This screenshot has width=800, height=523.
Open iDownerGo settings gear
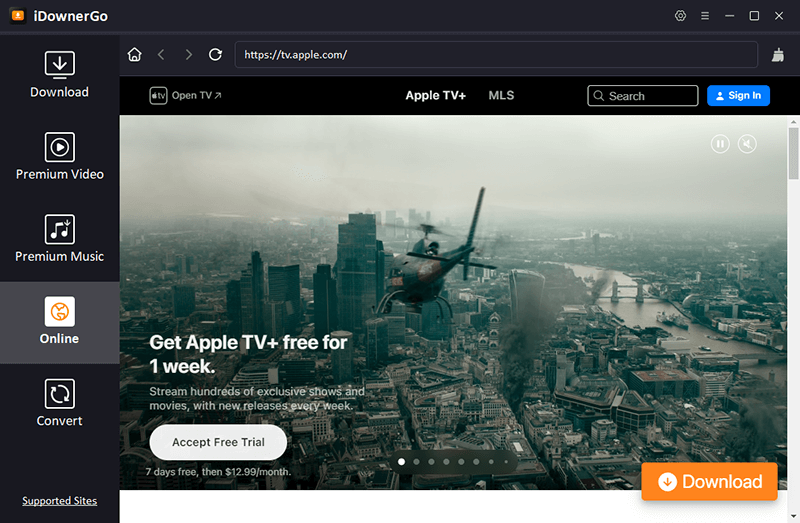681,16
